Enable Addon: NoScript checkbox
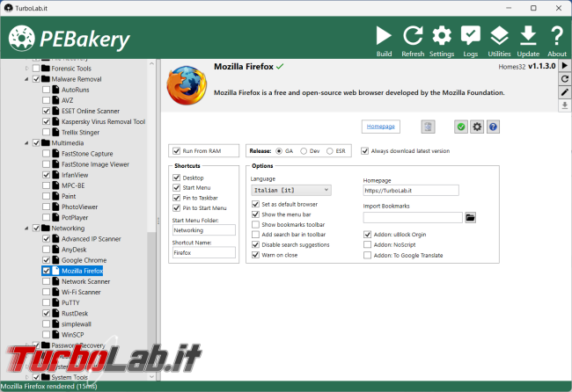This screenshot has width=572, height=392. point(367,245)
